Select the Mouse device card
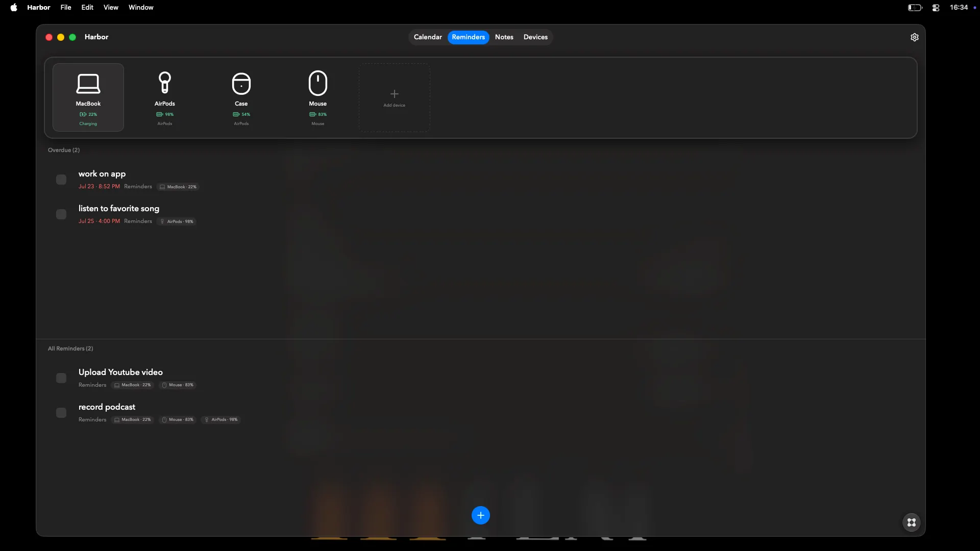Image resolution: width=980 pixels, height=551 pixels. pos(318,97)
